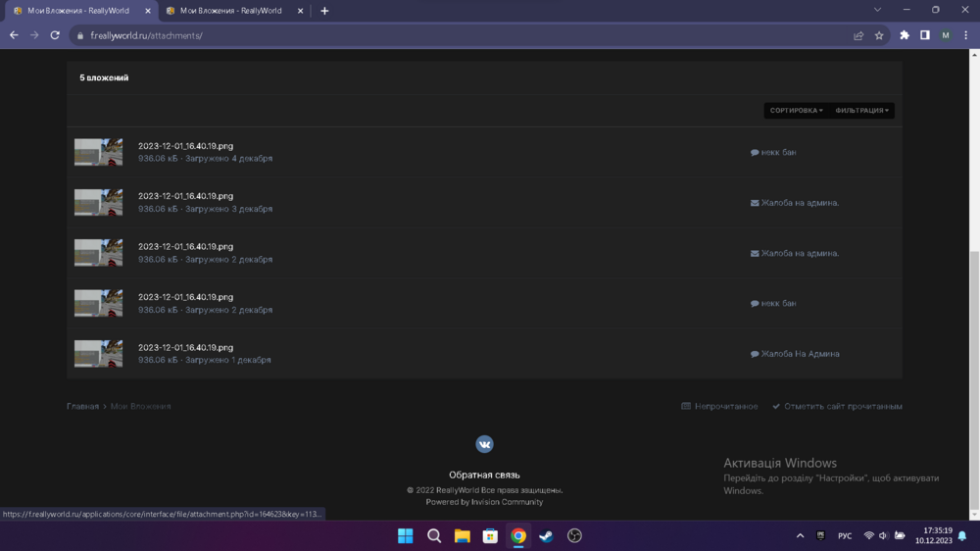Open File Explorer from taskbar
The height and width of the screenshot is (551, 980).
click(462, 536)
